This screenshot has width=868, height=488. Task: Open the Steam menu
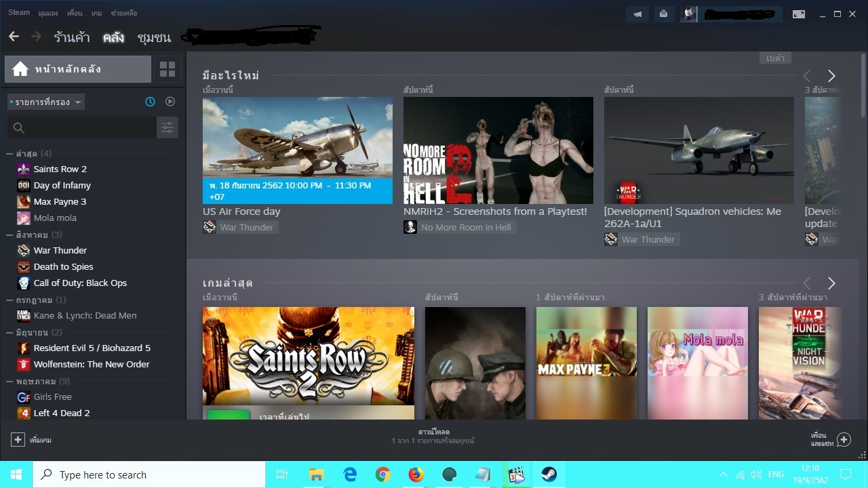pyautogui.click(x=19, y=13)
